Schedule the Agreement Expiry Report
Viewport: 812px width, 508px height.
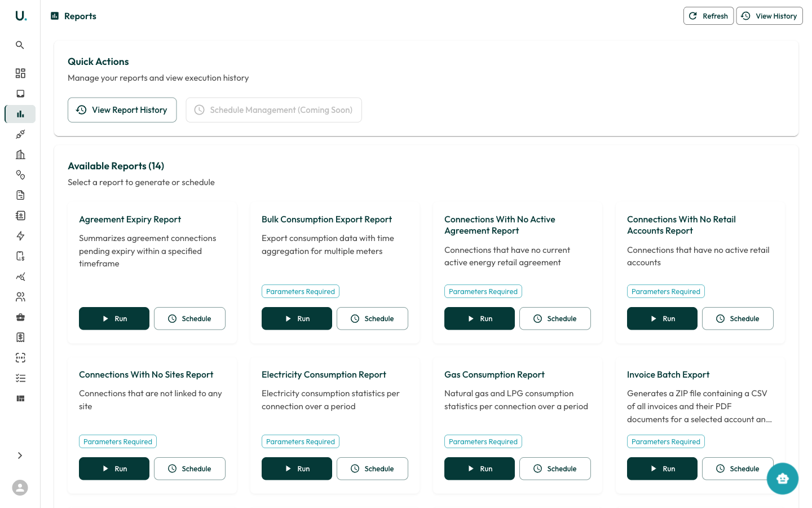pos(189,318)
